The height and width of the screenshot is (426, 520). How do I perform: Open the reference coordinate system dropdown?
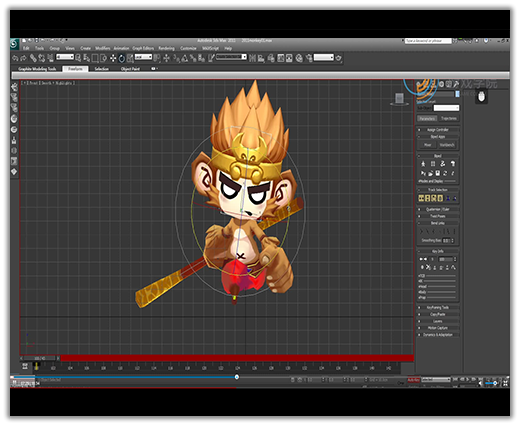[143, 57]
